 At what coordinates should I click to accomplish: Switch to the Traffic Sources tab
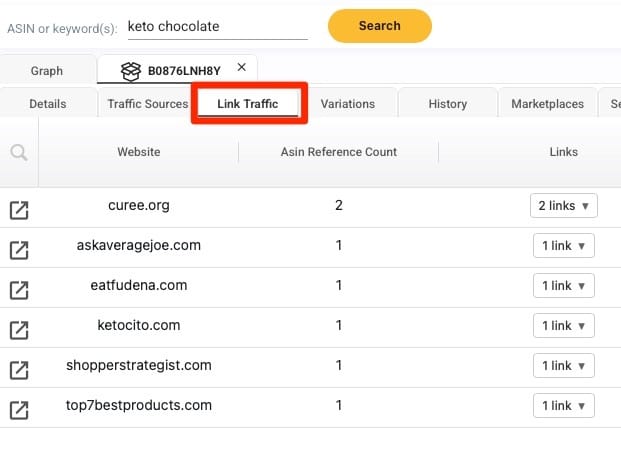click(147, 104)
